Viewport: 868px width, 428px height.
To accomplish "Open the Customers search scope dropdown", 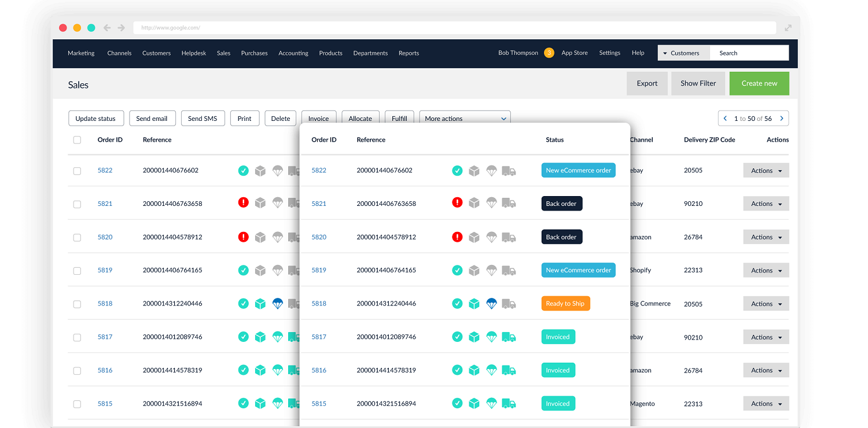I will coord(683,53).
